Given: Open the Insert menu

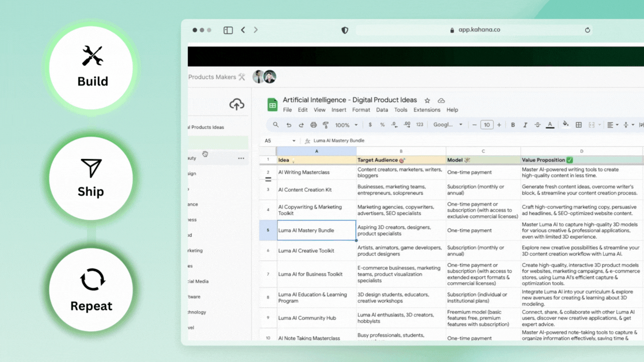Looking at the screenshot, I should pyautogui.click(x=339, y=110).
